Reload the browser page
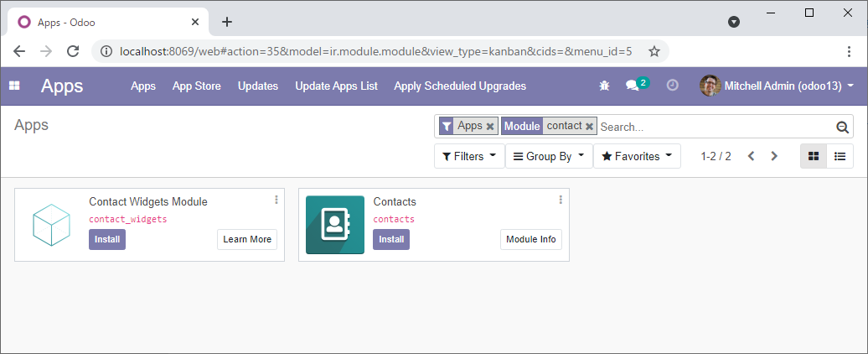This screenshot has height=354, width=868. (x=73, y=51)
